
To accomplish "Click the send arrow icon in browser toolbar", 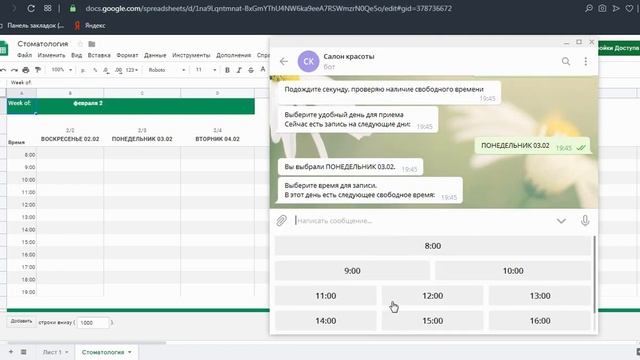I will pyautogui.click(x=616, y=8).
